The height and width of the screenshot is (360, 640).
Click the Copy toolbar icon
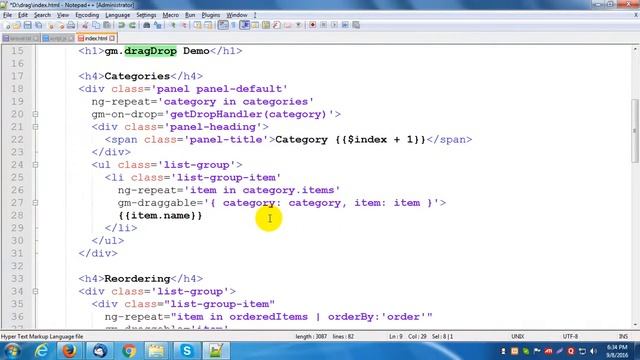click(x=96, y=25)
